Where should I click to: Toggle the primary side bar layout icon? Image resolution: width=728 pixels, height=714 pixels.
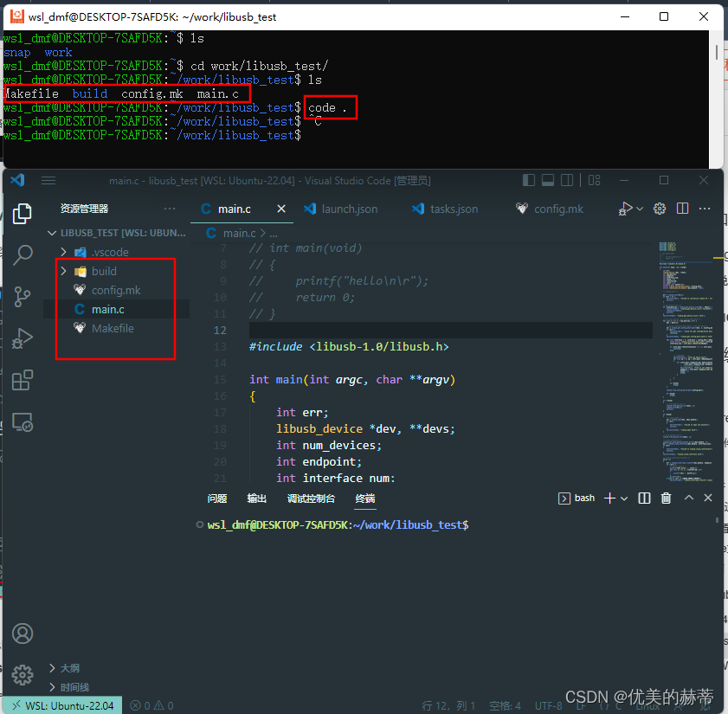(x=528, y=180)
